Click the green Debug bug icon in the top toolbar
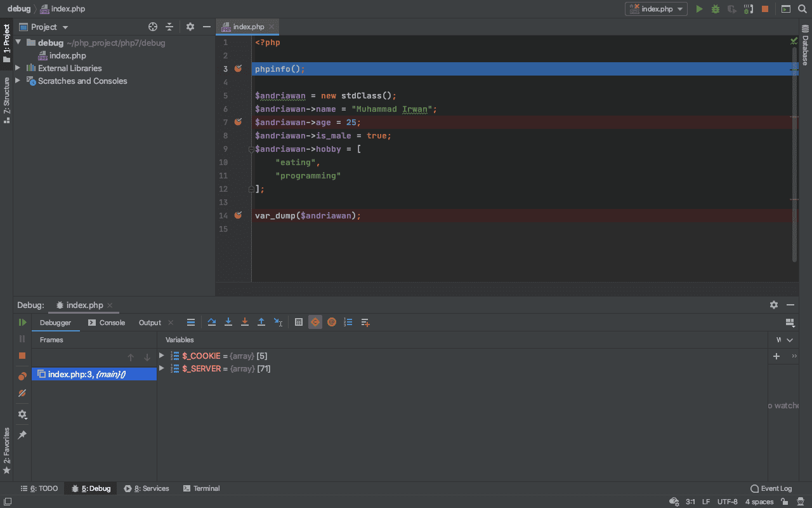Screen dimensions: 812x508 click(716, 9)
